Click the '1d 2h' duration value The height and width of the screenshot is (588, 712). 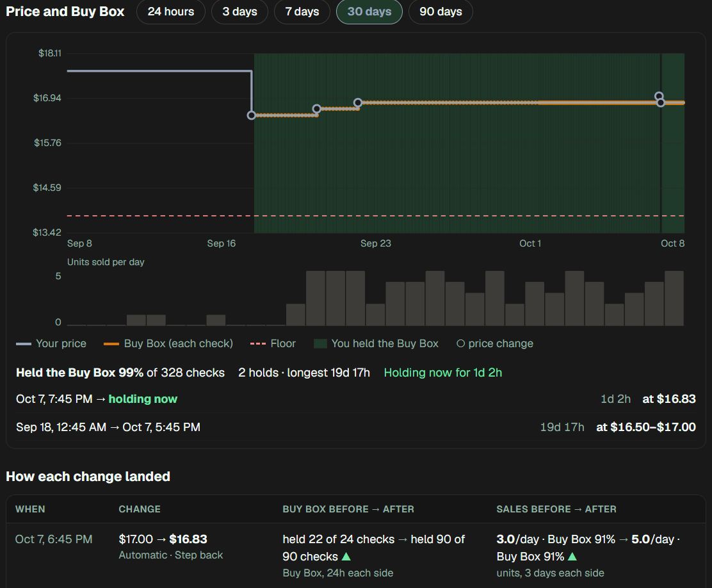(615, 399)
